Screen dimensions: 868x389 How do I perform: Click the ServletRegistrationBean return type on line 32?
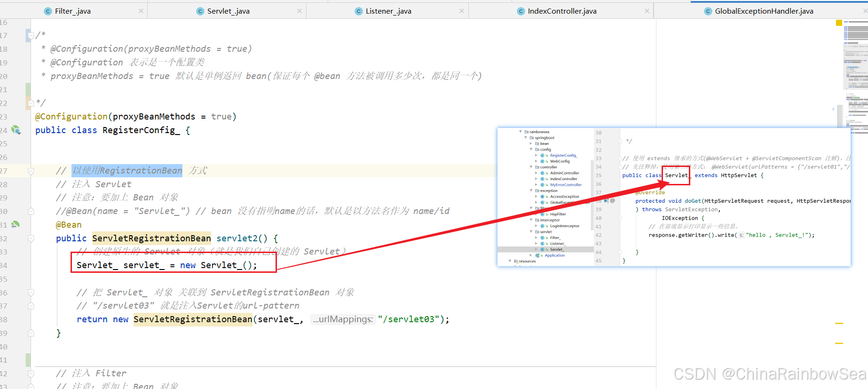(x=151, y=238)
